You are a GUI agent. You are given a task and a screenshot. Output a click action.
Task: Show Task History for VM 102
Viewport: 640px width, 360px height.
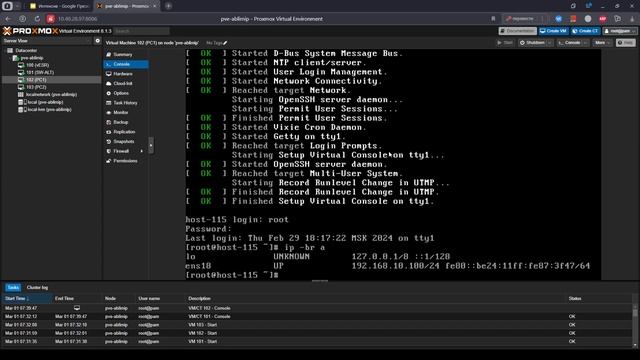click(x=125, y=103)
